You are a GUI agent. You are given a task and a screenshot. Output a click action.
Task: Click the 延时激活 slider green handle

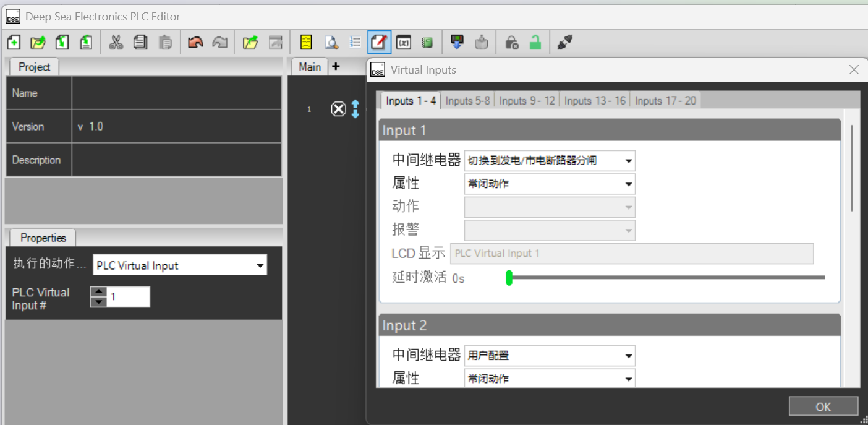point(509,278)
